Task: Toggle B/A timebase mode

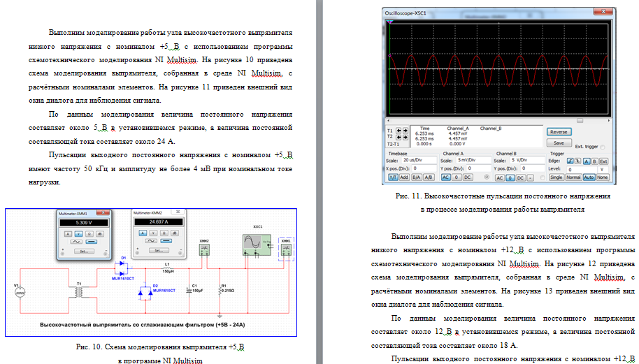Action: coord(417,177)
